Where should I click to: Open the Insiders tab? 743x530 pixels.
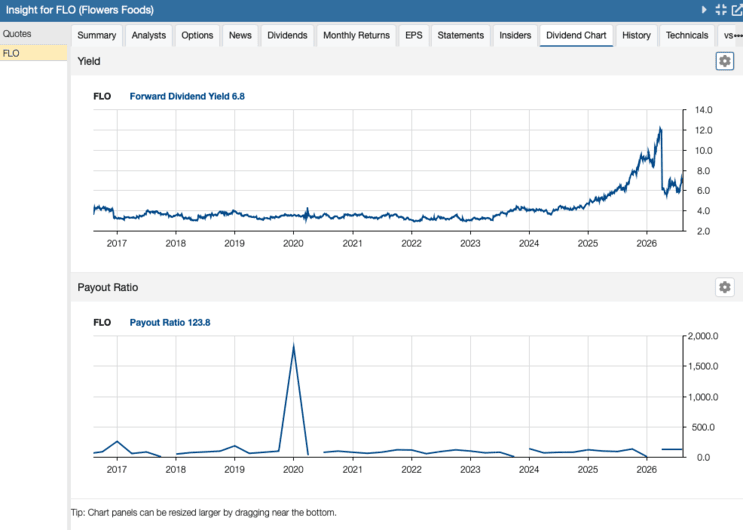[515, 36]
